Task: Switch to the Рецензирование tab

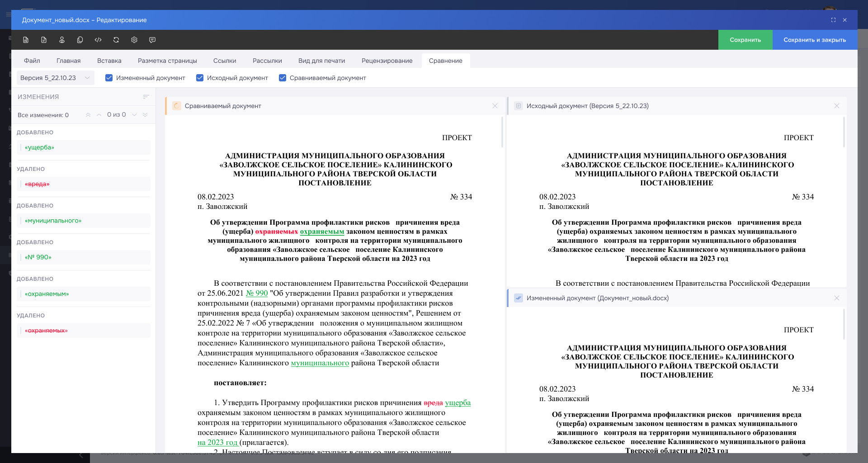Action: 387,61
